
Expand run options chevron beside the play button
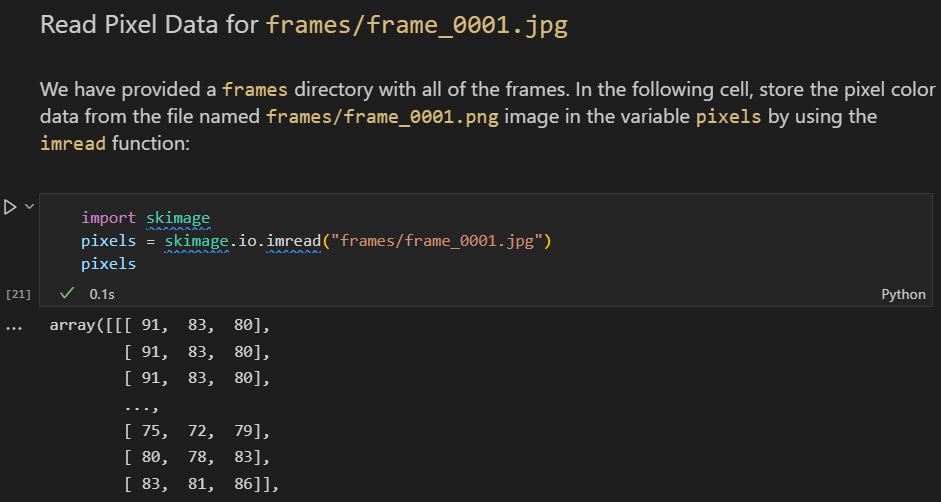point(29,206)
